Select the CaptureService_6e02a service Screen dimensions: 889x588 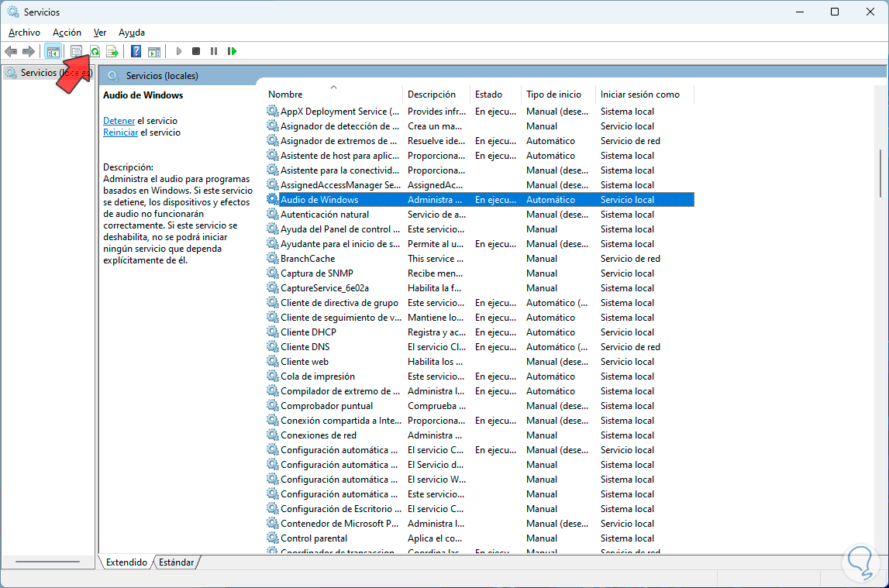(480, 288)
